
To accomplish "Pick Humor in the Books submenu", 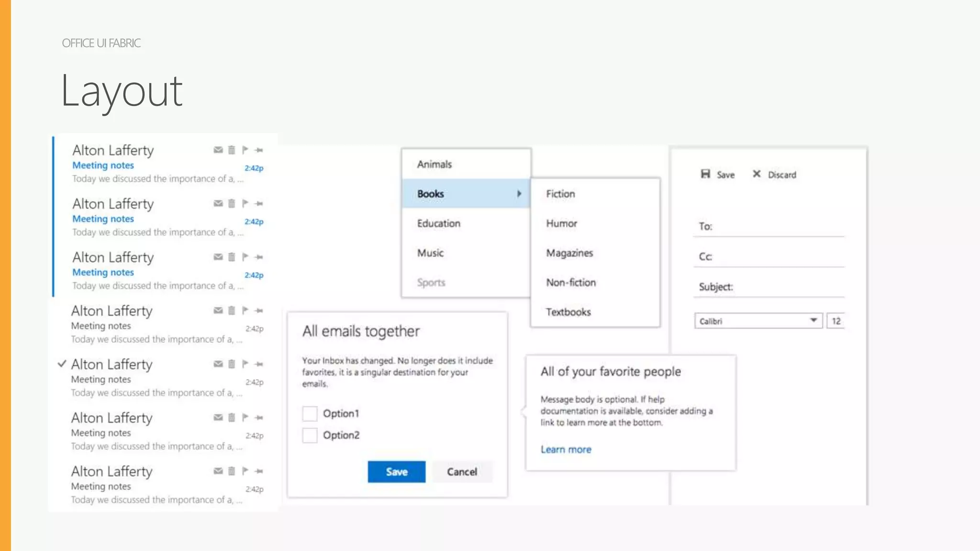I will pyautogui.click(x=595, y=223).
